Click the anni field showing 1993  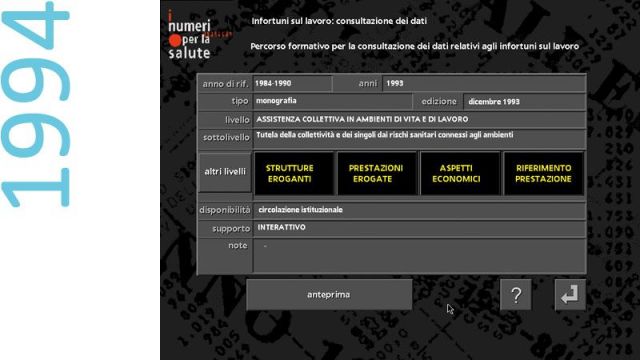484,83
